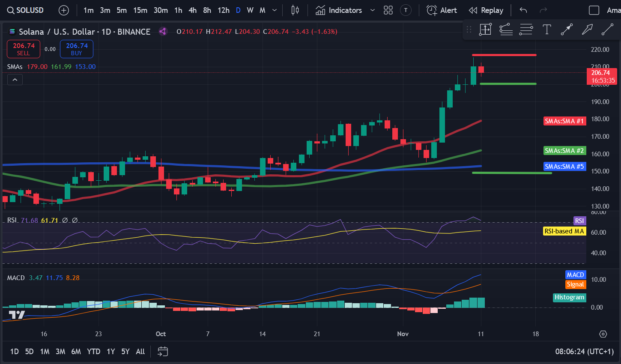Select the monthly M interval
This screenshot has height=364, width=621.
click(x=263, y=10)
